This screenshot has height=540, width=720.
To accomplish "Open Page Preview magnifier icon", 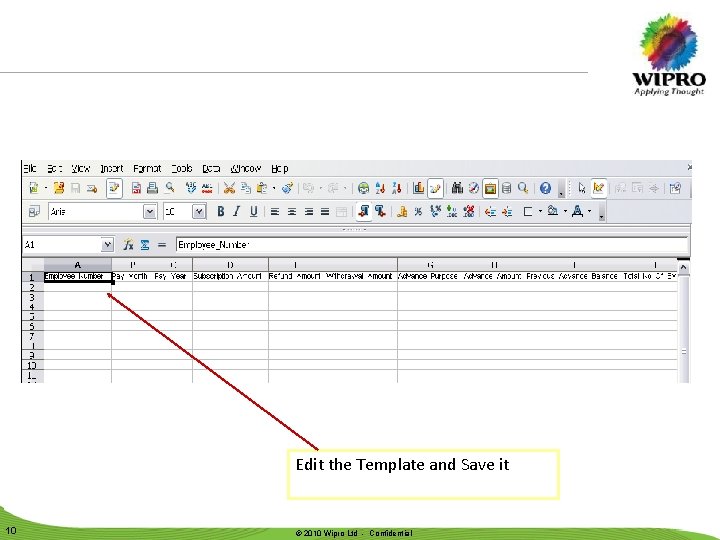I will coord(170,188).
